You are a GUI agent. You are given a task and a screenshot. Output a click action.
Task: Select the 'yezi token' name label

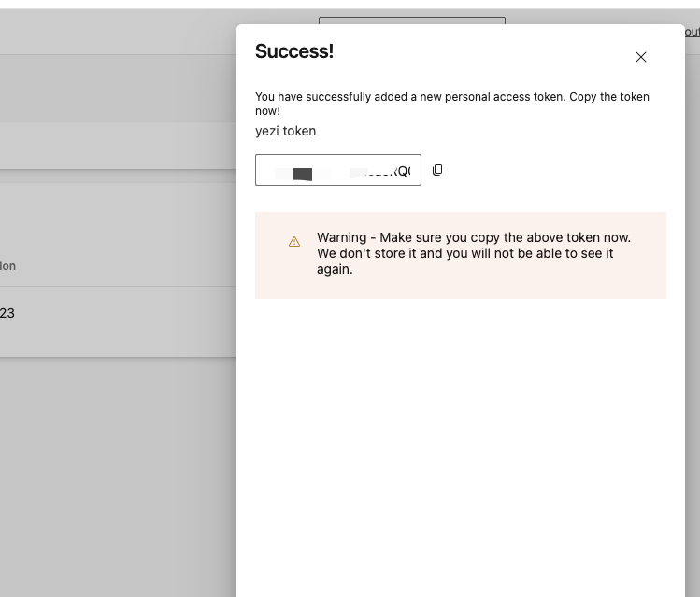coord(285,131)
